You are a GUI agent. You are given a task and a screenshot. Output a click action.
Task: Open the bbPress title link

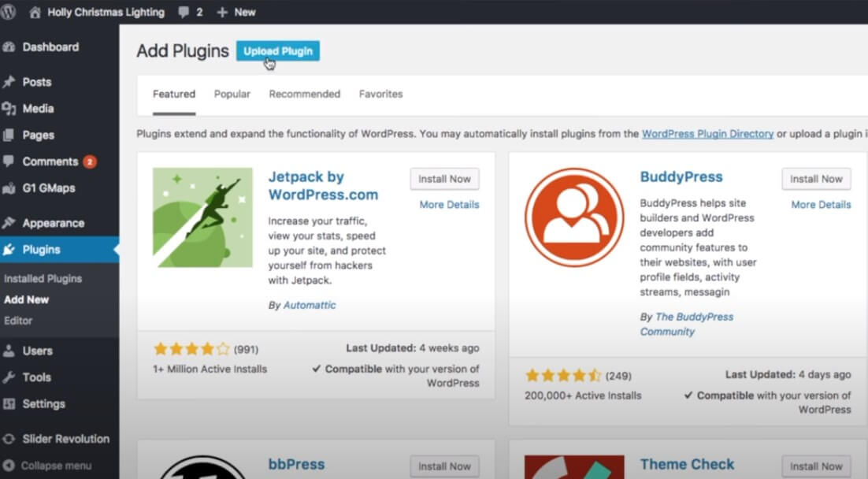(296, 464)
